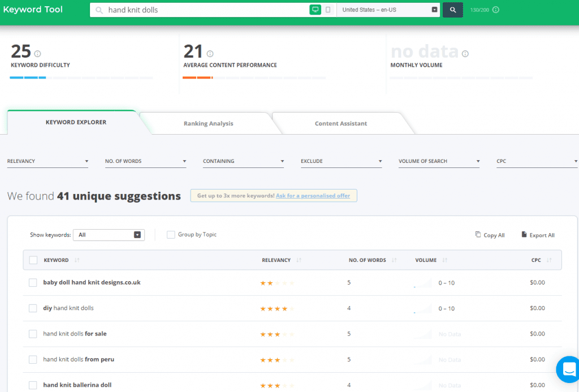Check hand knit ballerina doll row

(x=33, y=385)
